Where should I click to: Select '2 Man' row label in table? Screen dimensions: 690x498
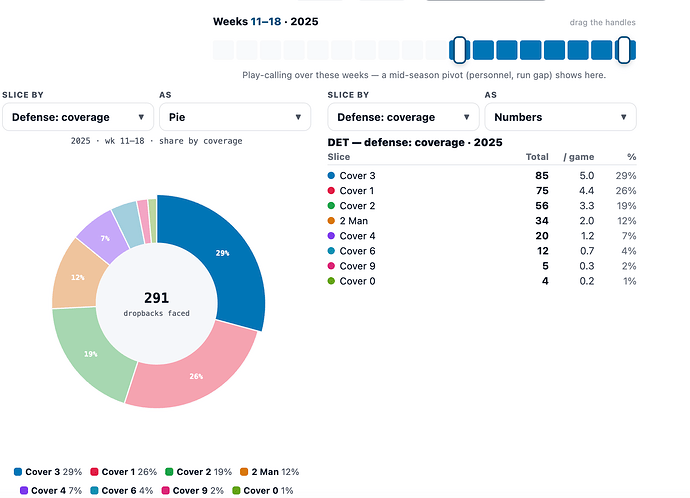click(354, 221)
